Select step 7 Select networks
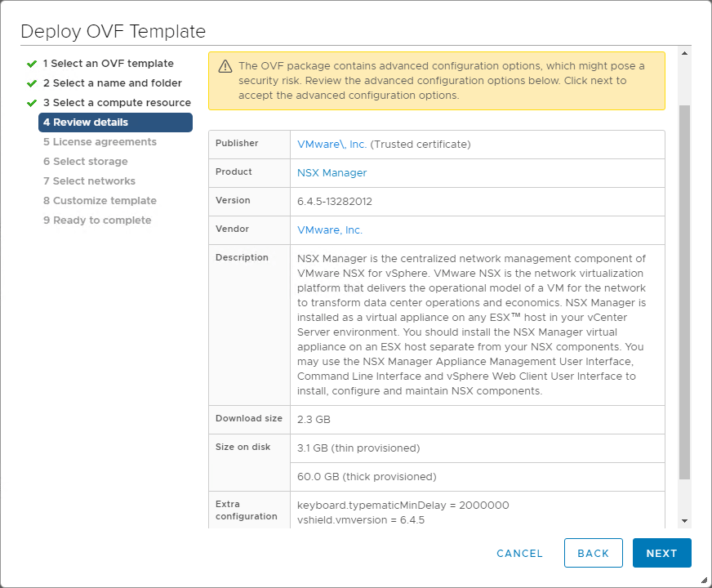This screenshot has width=712, height=588. [x=89, y=180]
